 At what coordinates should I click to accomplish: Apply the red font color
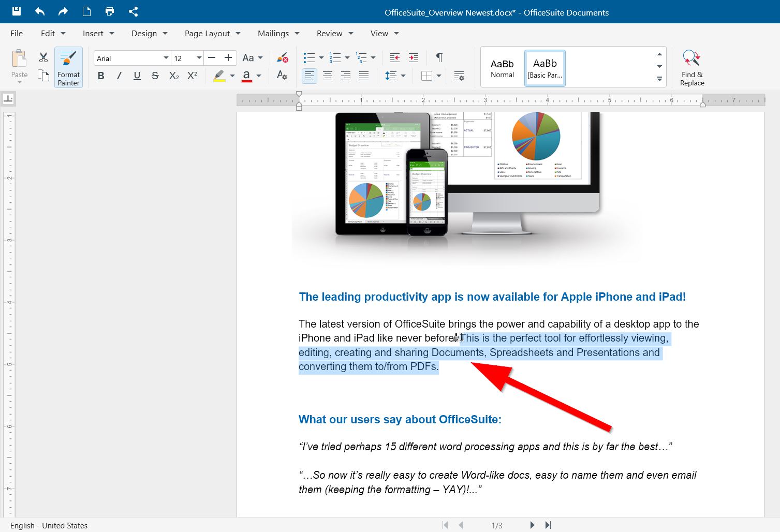point(246,76)
